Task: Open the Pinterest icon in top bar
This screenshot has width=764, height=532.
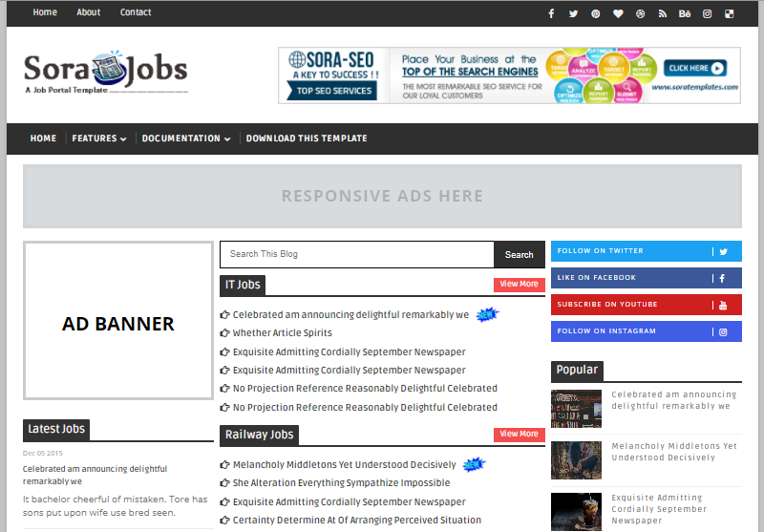Action: (595, 13)
